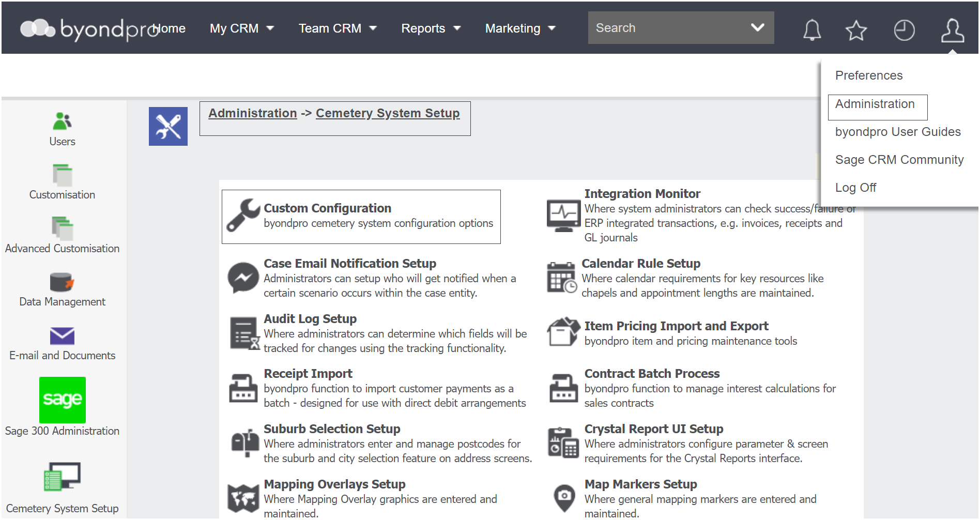The width and height of the screenshot is (980, 520).
Task: Click the blue tools administration icon
Action: [x=168, y=126]
